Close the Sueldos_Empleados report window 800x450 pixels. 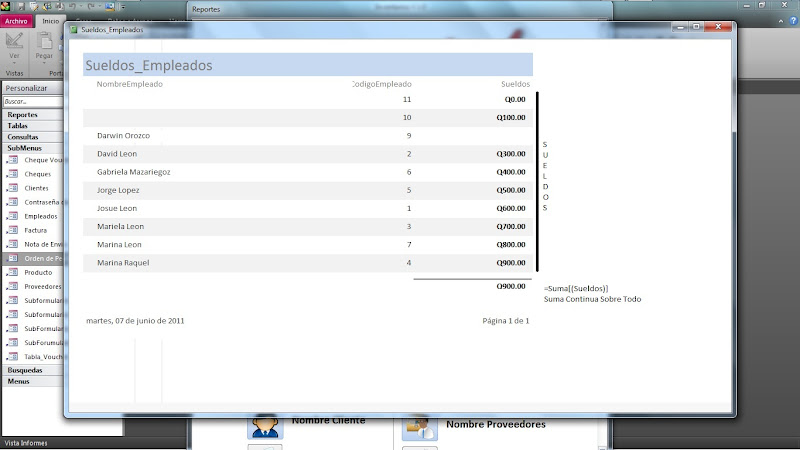[x=717, y=28]
